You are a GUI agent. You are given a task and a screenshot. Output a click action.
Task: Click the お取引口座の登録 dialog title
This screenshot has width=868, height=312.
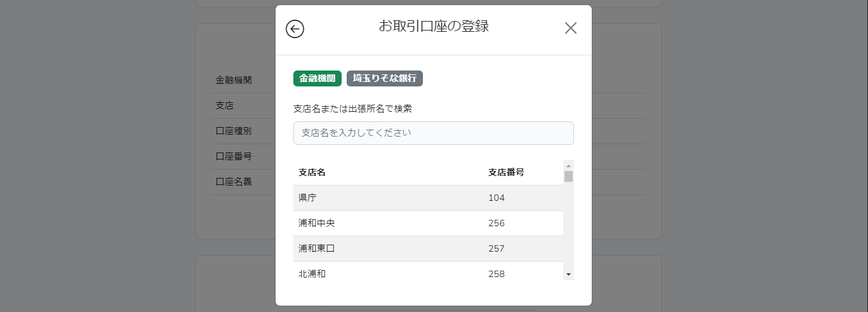(434, 26)
